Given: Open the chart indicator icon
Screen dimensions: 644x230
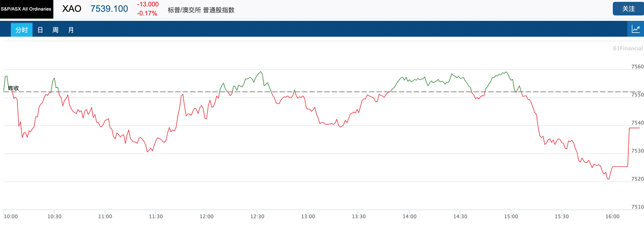Looking at the screenshot, I should click(635, 29).
